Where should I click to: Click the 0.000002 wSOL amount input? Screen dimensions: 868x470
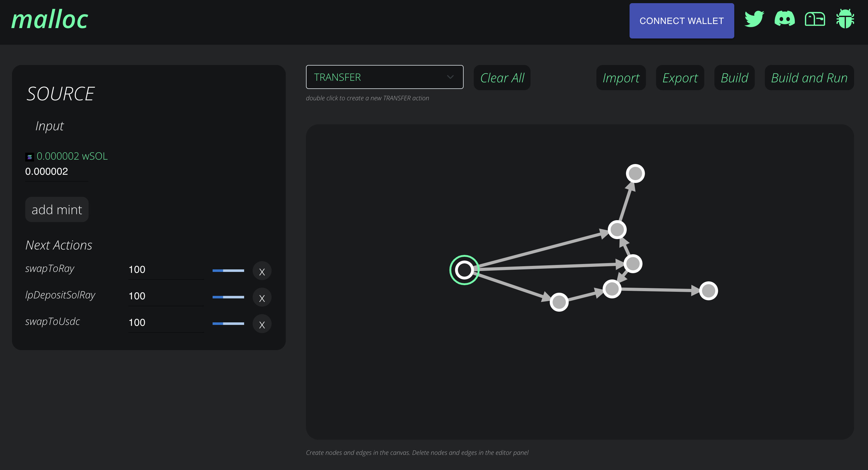pyautogui.click(x=56, y=172)
